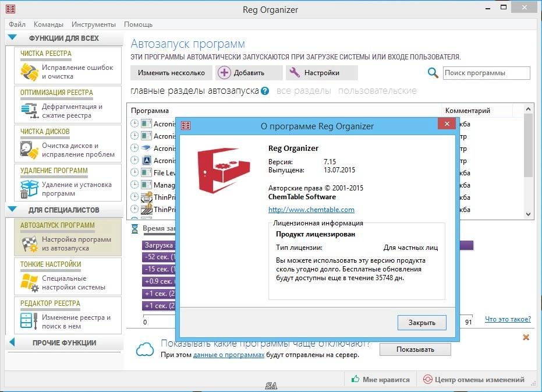This screenshot has width=542, height=392.
Task: Open the Помощь menu
Action: (x=138, y=24)
